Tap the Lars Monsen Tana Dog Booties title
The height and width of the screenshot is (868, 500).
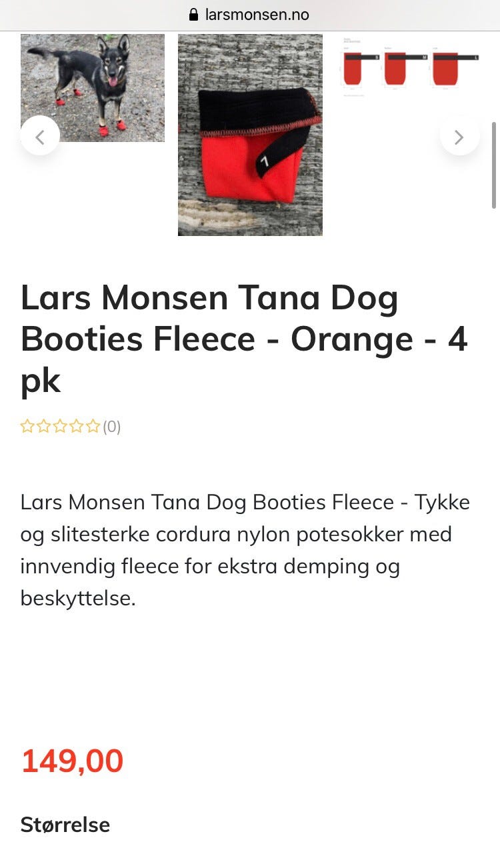tap(244, 339)
